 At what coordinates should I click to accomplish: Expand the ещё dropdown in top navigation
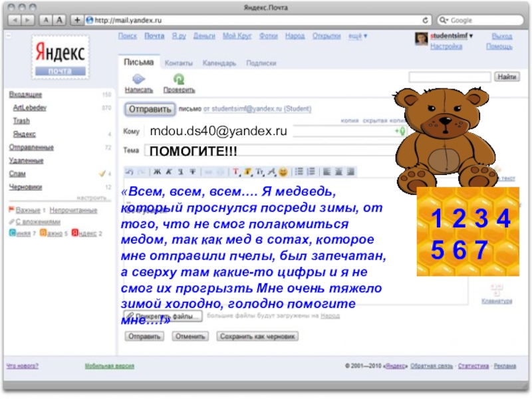pos(356,36)
